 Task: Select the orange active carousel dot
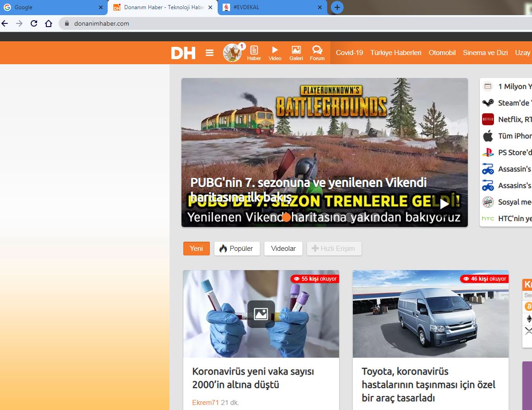(286, 217)
